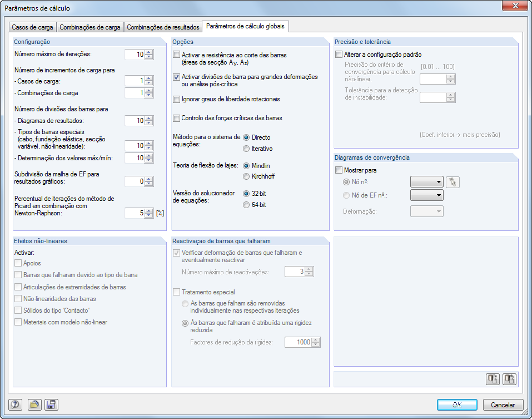Save current parameters using diskette icon
The image size is (532, 419).
point(51,405)
